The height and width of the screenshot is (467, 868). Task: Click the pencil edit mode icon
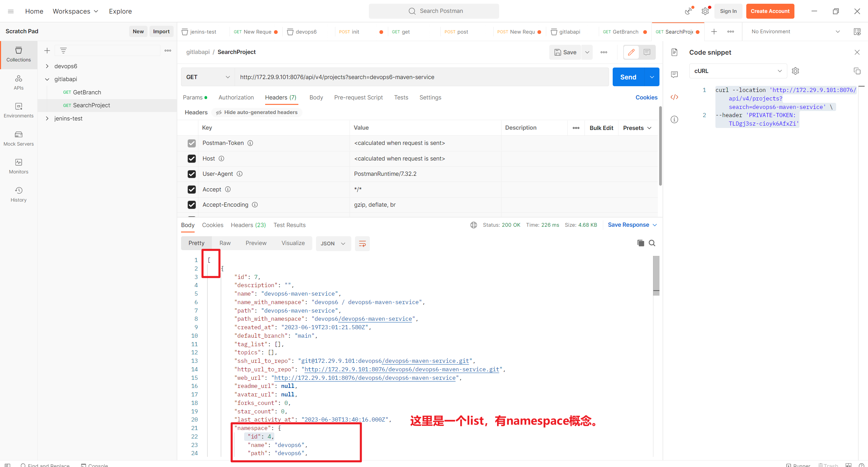[x=631, y=52]
